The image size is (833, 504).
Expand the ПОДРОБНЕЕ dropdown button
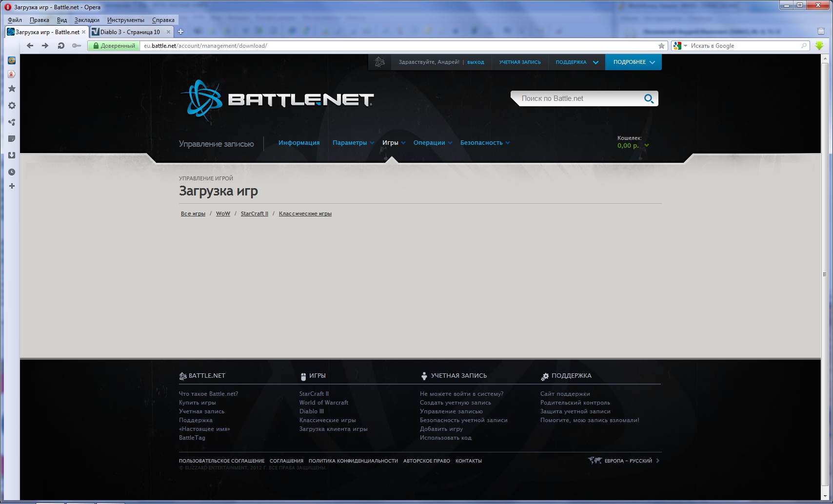634,62
